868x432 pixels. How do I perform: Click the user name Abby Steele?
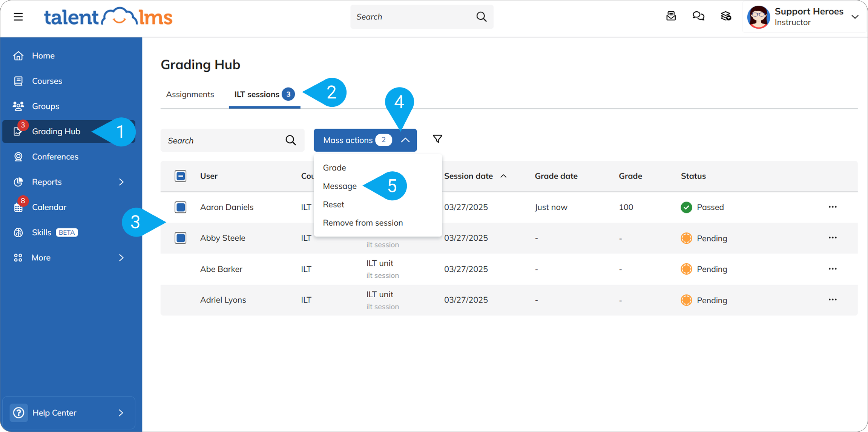click(222, 238)
